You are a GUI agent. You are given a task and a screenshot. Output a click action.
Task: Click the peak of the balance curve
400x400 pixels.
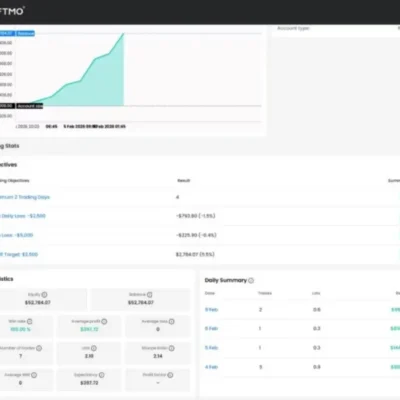pos(124,34)
